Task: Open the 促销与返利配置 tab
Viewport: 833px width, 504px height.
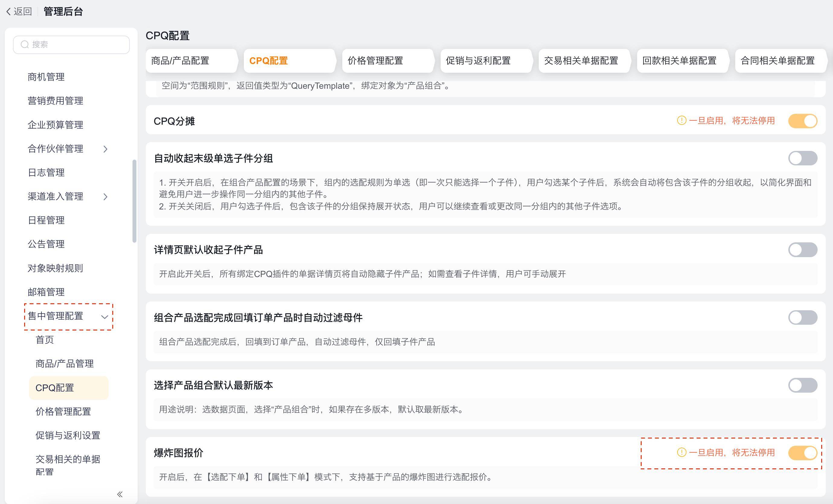Action: [478, 61]
